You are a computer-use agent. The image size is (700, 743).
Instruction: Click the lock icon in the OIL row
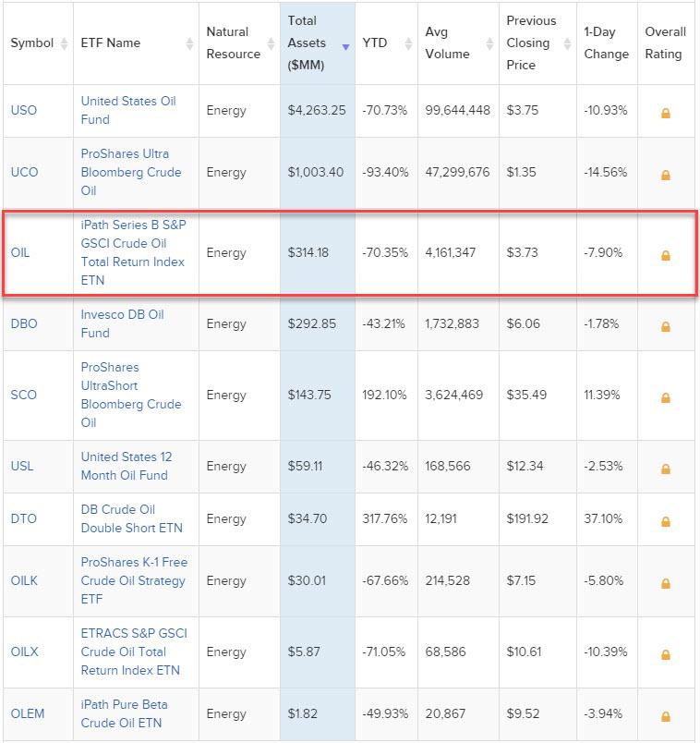[x=665, y=255]
